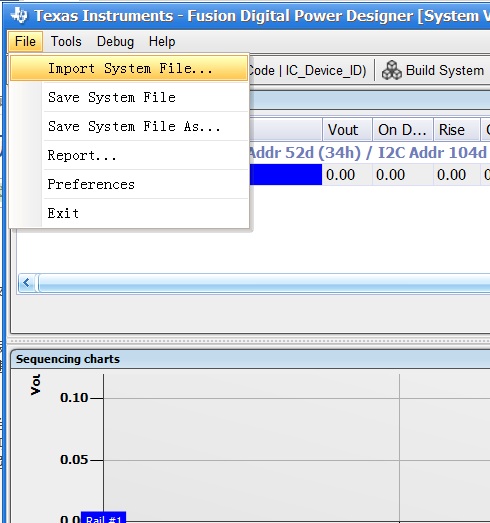Choose Exit in the File menu
The width and height of the screenshot is (490, 523).
tap(129, 213)
